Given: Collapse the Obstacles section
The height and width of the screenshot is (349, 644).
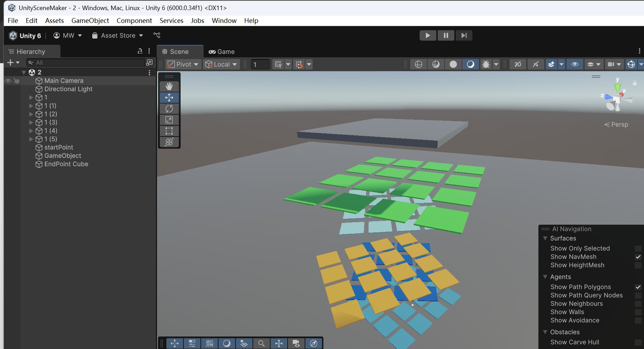Looking at the screenshot, I should point(545,332).
